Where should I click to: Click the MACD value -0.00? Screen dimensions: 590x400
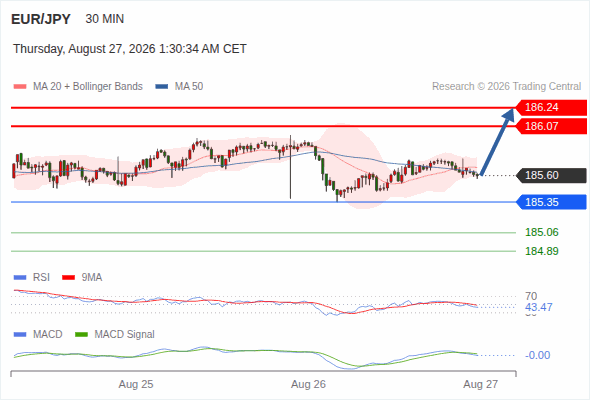coord(537,355)
